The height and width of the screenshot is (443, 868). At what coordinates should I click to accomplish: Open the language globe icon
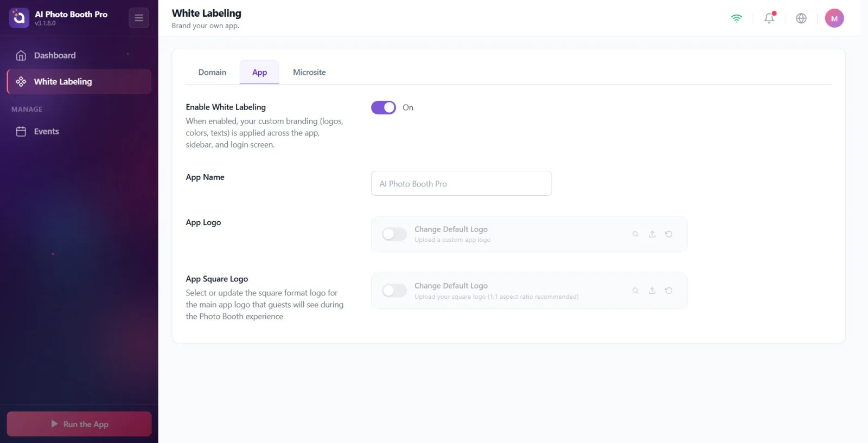pyautogui.click(x=801, y=18)
